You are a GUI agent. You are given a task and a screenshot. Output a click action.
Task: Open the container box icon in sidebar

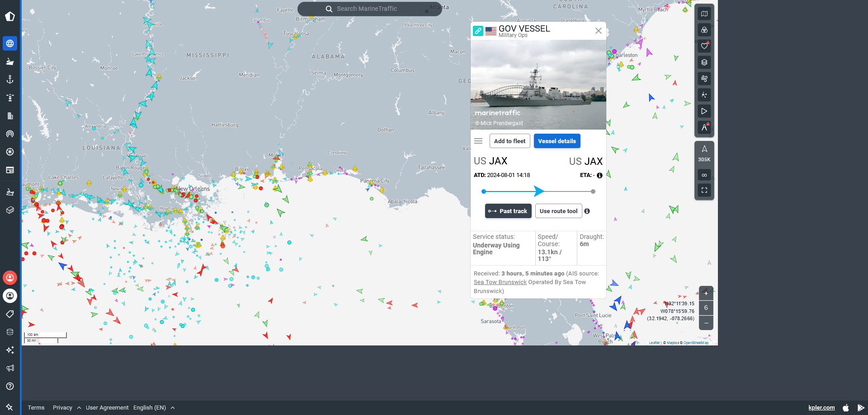click(10, 210)
